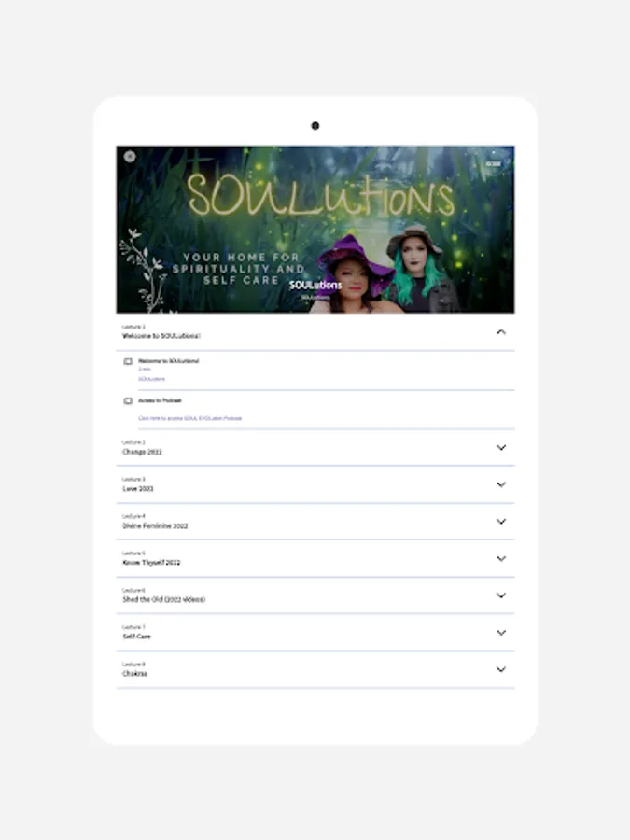630x840 pixels.
Task: Select the Access to Podcast lesson title
Action: [x=161, y=400]
